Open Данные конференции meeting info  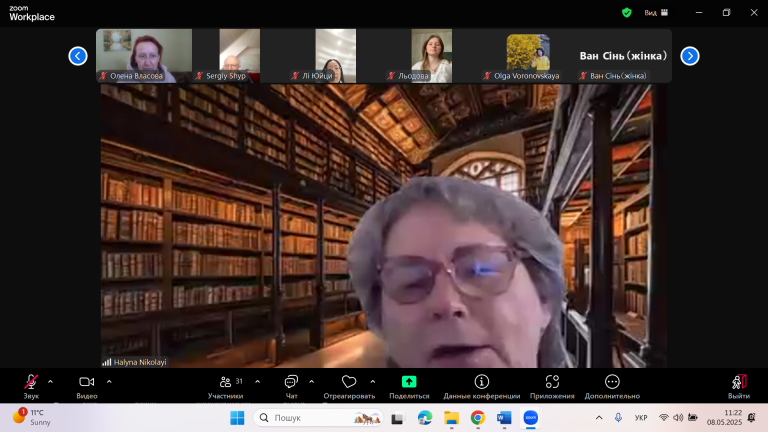481,386
